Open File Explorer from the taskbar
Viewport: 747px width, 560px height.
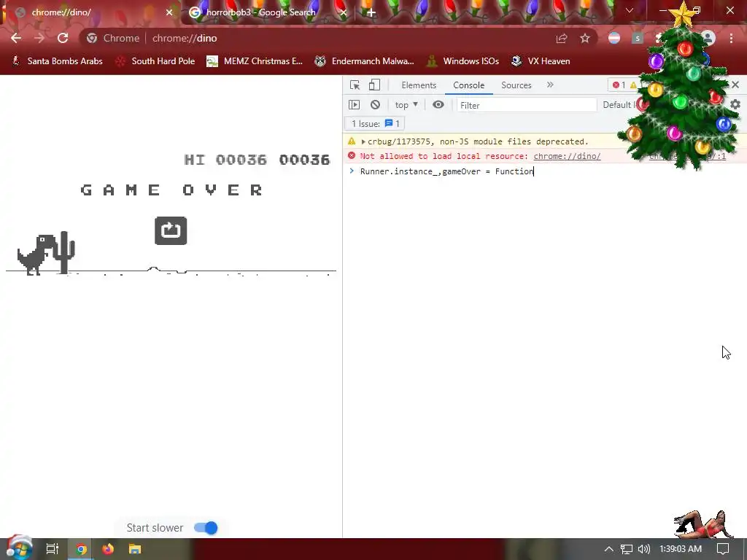point(135,549)
